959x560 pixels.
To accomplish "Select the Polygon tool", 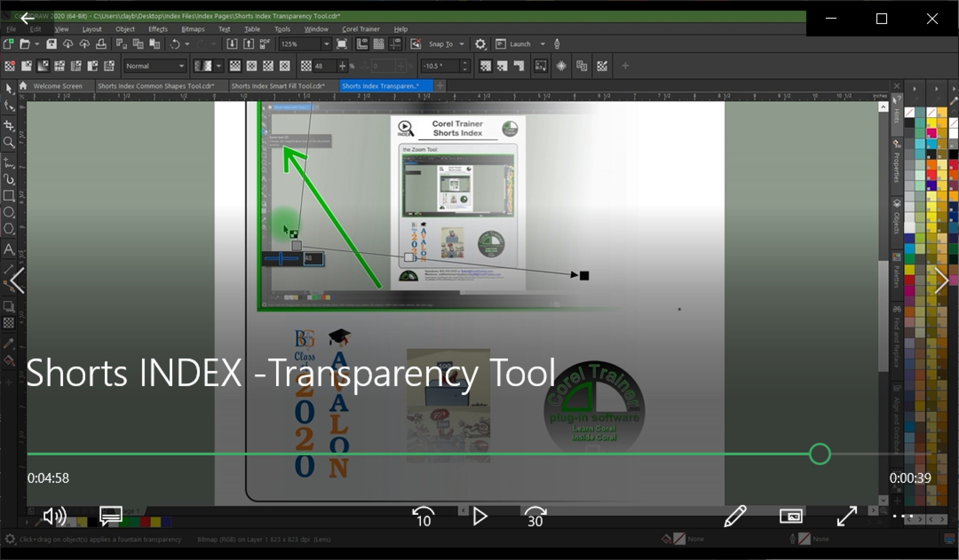I will 9,229.
